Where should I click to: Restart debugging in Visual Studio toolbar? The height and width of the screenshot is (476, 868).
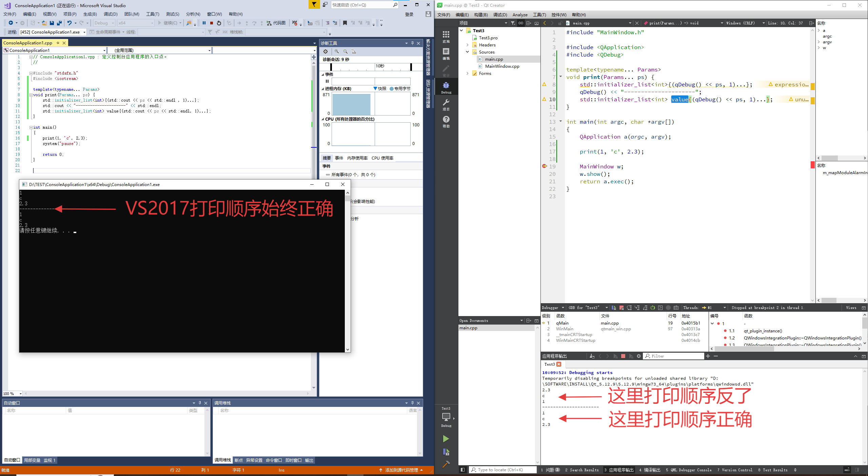[219, 23]
